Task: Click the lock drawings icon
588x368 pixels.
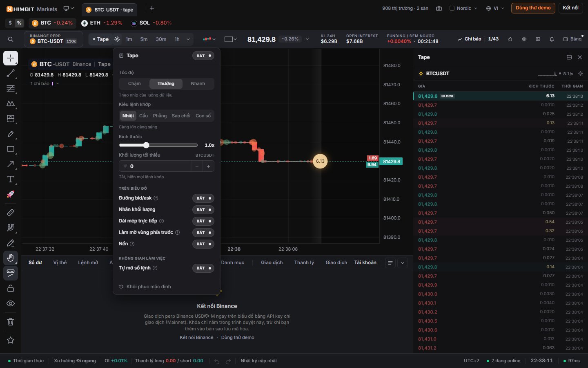Action: point(11,288)
